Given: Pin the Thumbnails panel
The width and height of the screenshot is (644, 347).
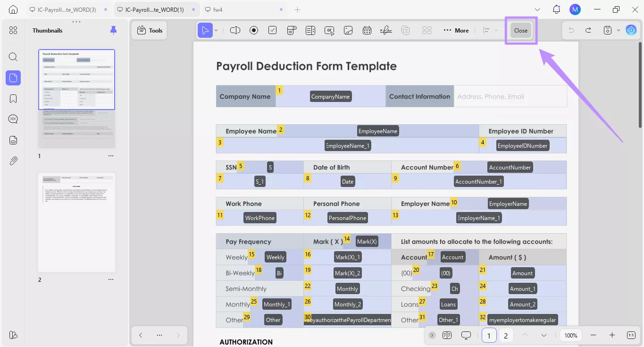Looking at the screenshot, I should (113, 30).
